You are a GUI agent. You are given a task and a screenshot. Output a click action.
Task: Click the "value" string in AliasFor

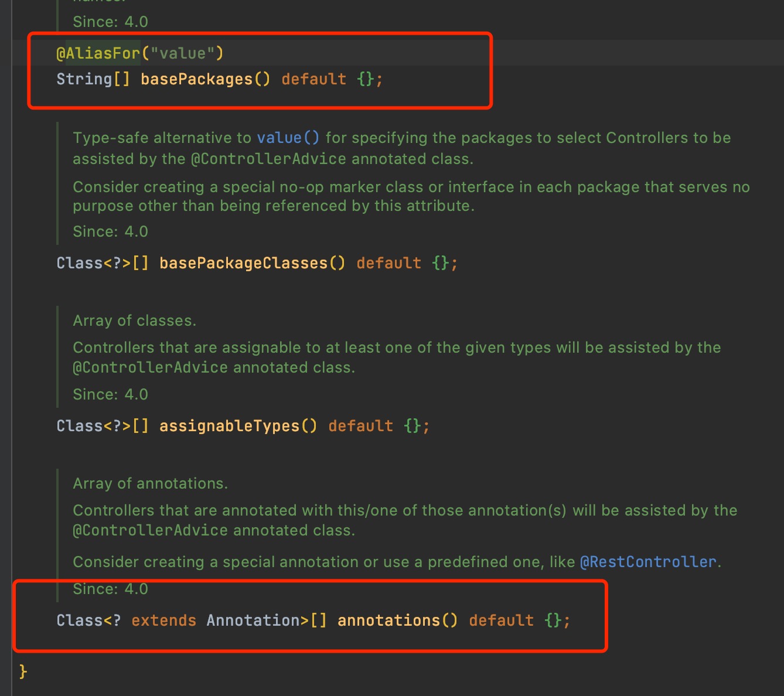[x=183, y=53]
